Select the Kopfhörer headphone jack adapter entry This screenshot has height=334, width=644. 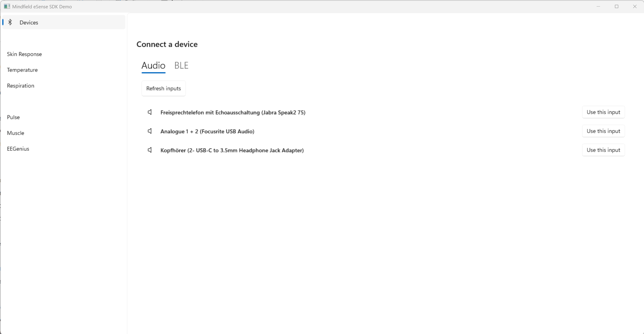(x=232, y=150)
